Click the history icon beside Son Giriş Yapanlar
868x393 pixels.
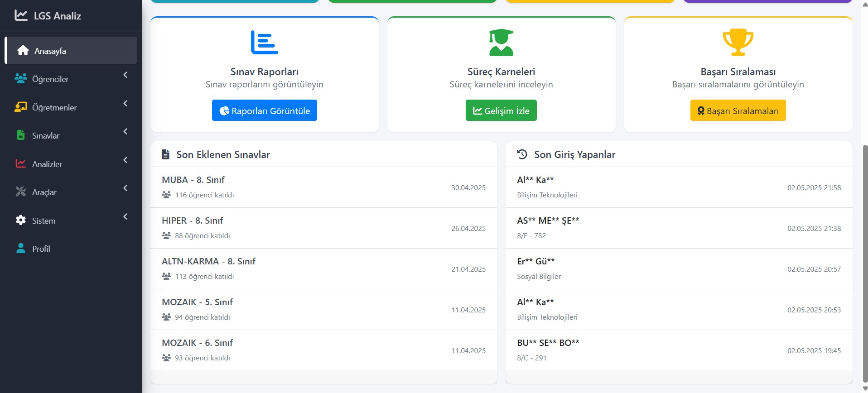coord(522,154)
